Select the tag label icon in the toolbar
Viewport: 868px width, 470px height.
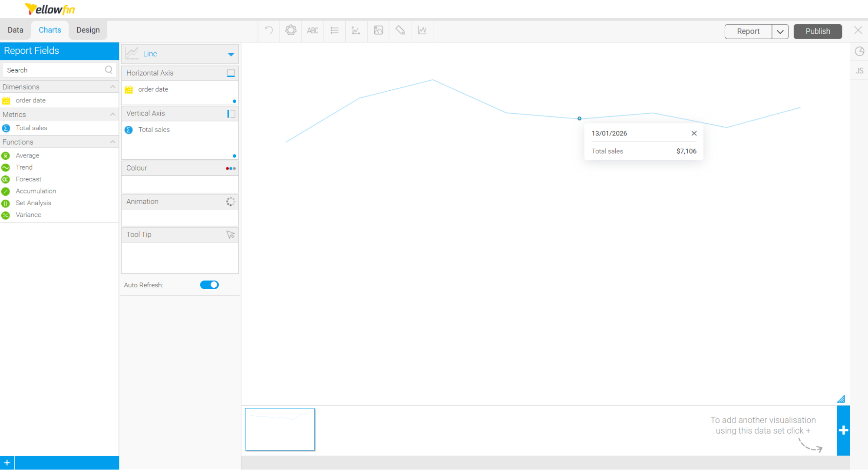399,30
